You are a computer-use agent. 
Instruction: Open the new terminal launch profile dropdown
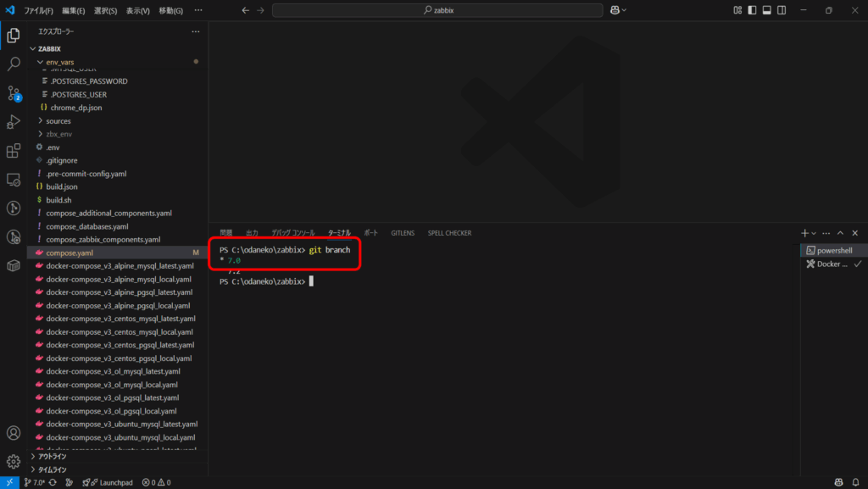tap(814, 233)
